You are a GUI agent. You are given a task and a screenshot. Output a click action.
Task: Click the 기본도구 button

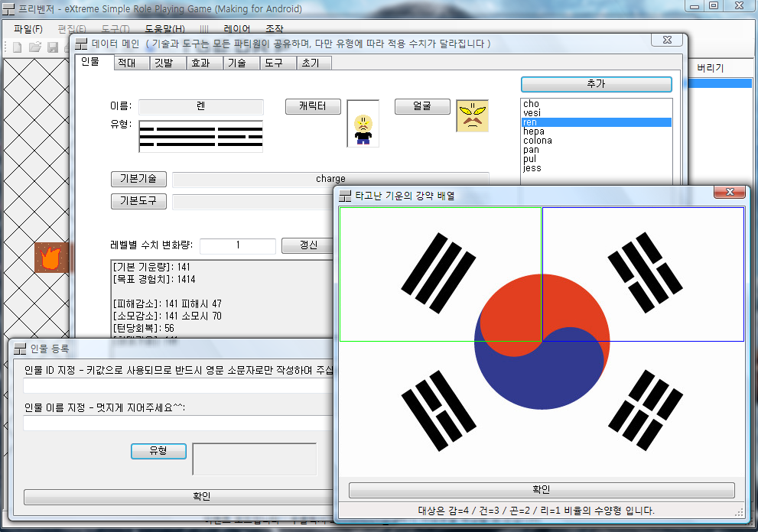(138, 201)
